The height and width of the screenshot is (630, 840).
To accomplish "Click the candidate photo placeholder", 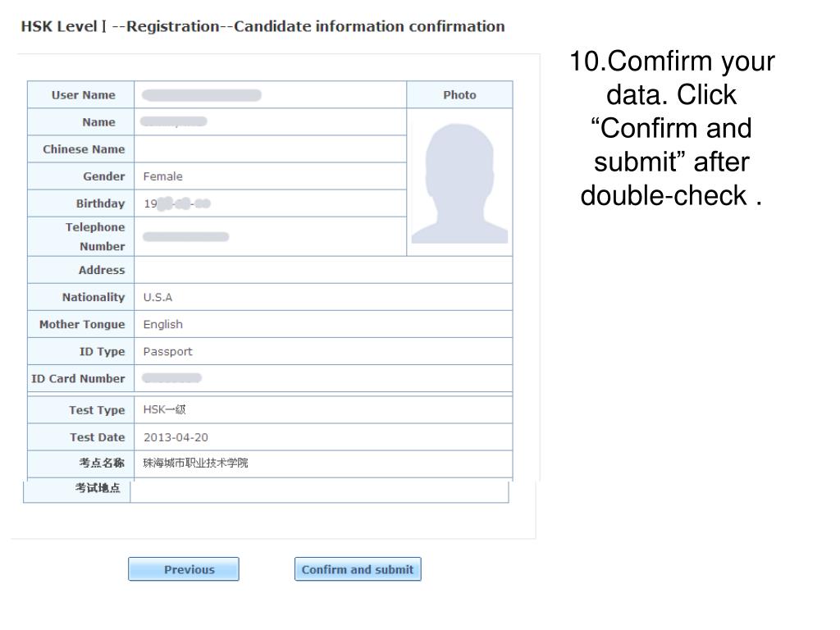I will [459, 183].
